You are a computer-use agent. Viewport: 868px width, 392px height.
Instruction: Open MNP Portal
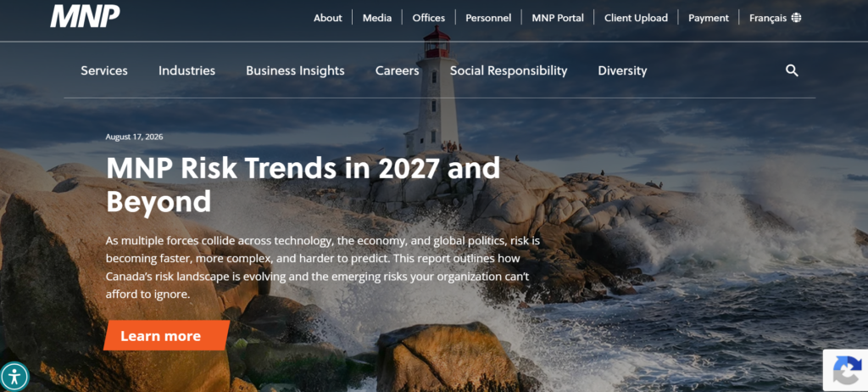[558, 18]
